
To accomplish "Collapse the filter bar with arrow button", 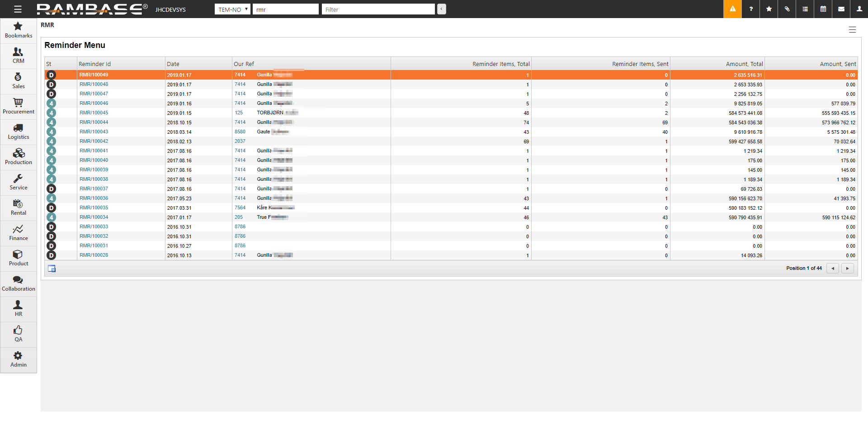I will [442, 9].
